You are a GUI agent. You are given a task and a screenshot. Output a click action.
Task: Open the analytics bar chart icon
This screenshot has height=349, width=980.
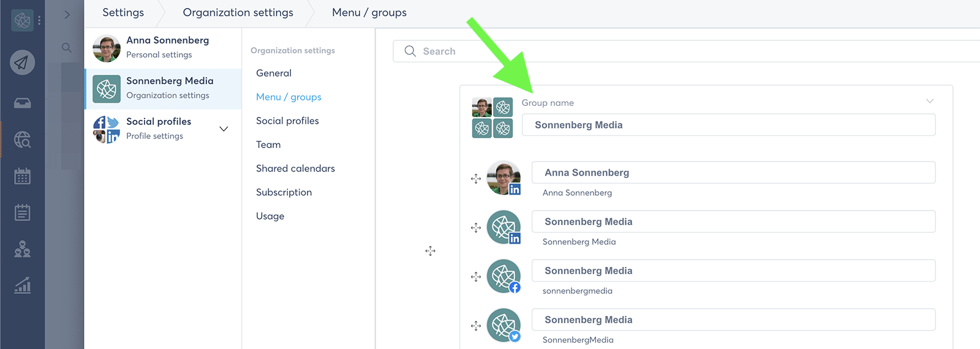[23, 285]
